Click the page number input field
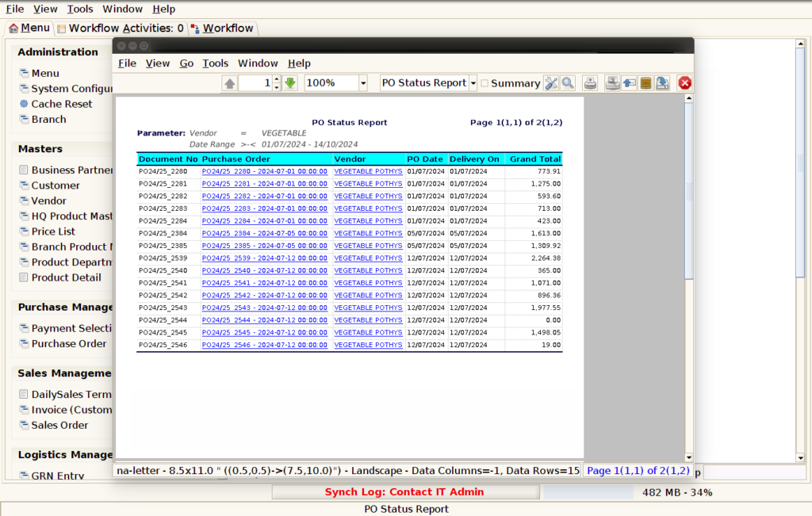This screenshot has height=516, width=812. 255,83
